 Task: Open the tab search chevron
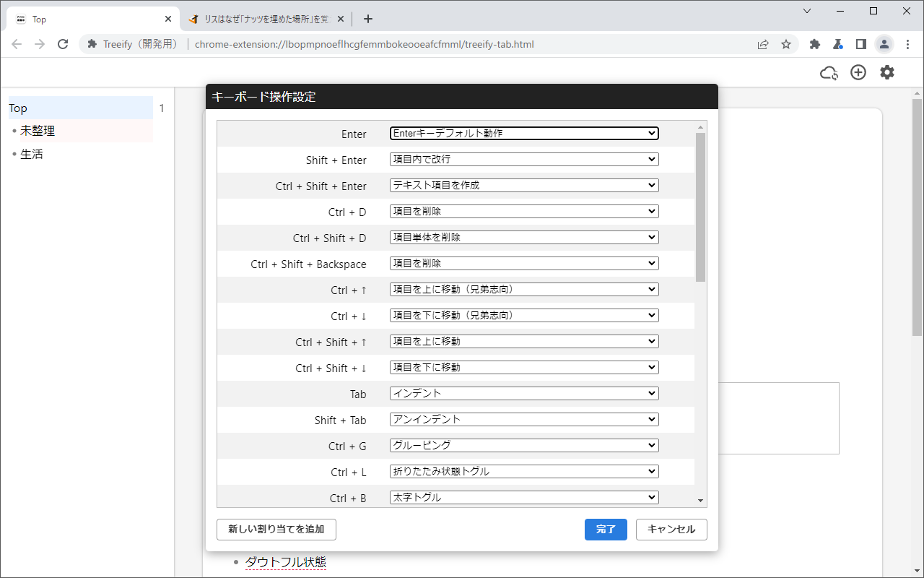click(x=807, y=11)
